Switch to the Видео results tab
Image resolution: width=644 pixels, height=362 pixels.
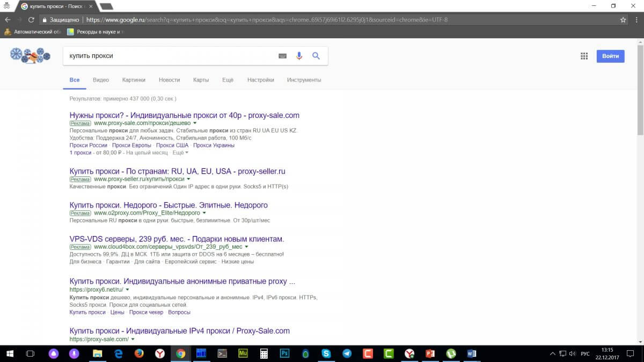pos(101,80)
